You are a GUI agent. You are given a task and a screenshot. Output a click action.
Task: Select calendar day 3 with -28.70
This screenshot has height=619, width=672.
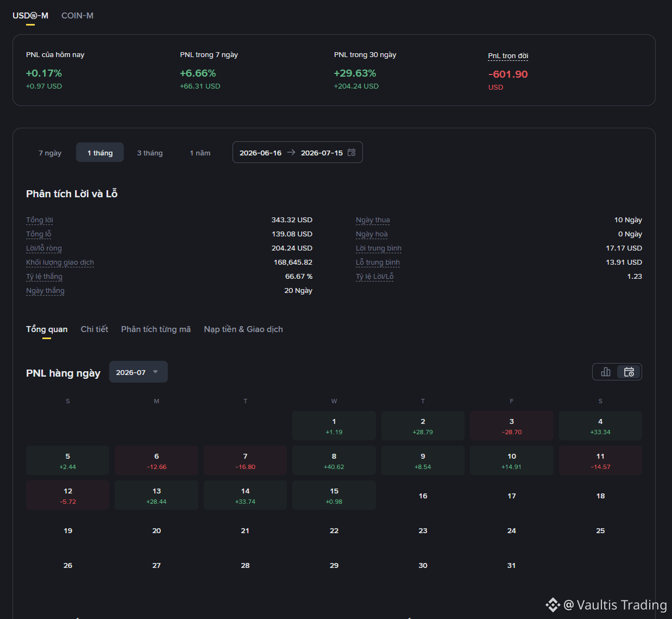(x=512, y=426)
